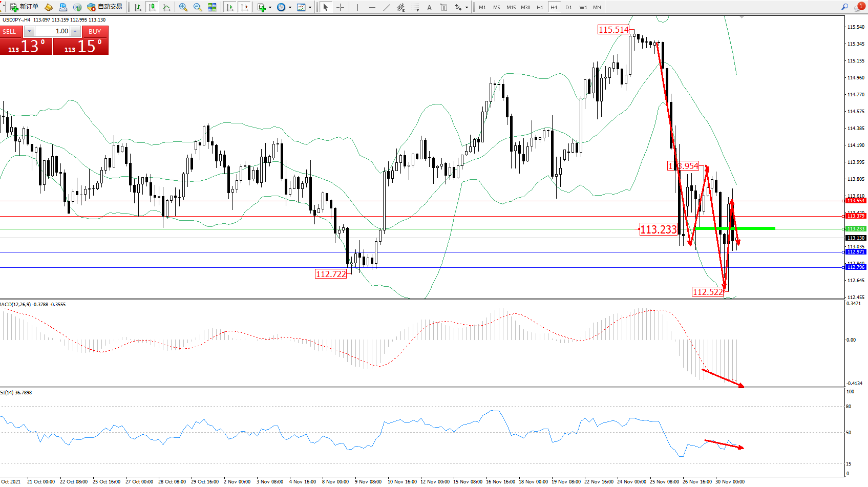The width and height of the screenshot is (868, 487).
Task: Open the search magnifier at top right
Action: [x=845, y=7]
